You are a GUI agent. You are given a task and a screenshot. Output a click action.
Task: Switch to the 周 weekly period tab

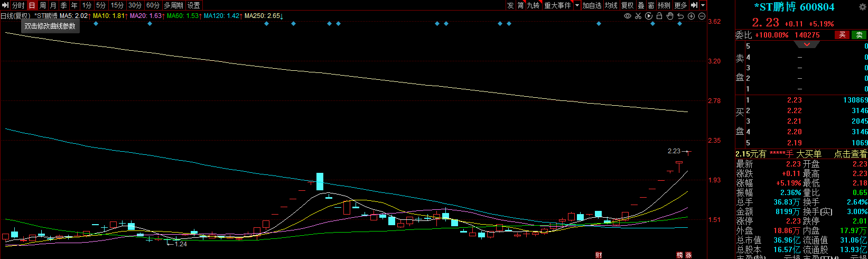click(43, 5)
